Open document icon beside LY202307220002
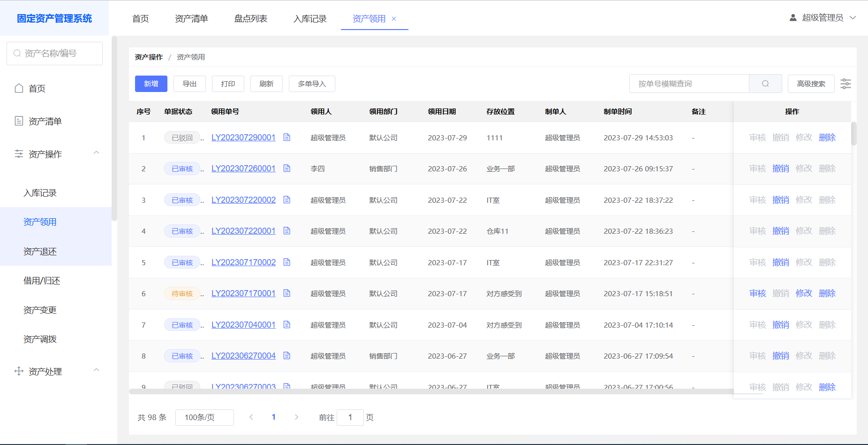The width and height of the screenshot is (868, 445). point(287,200)
